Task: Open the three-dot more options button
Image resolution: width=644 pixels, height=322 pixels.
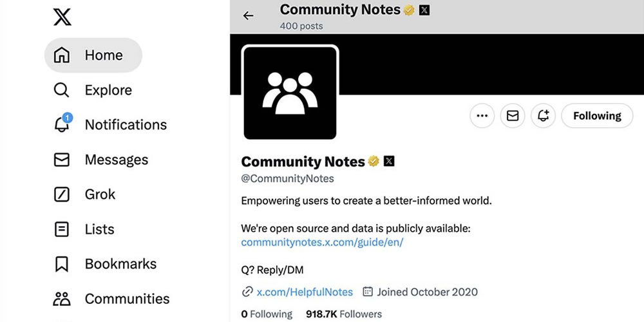Action: pos(482,116)
